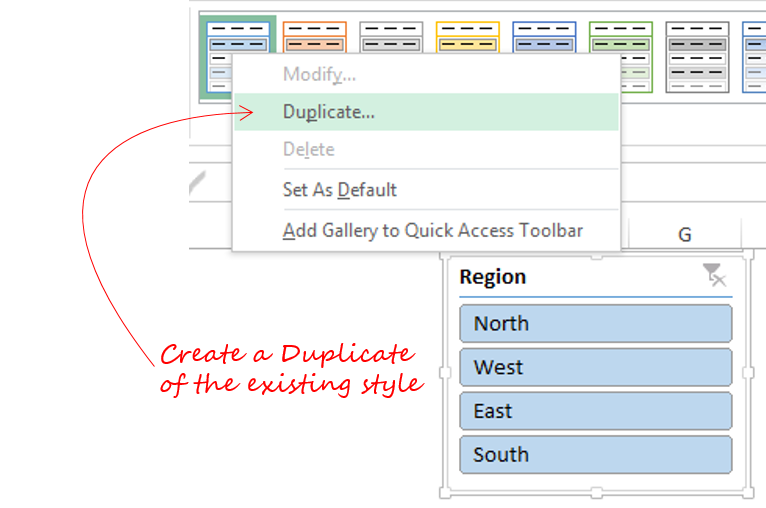Choose Duplicate... from the context menu
The image size is (766, 508).
point(426,112)
